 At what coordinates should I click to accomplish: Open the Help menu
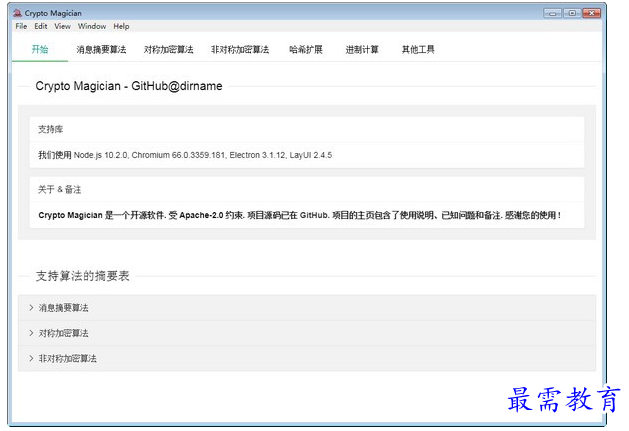coord(121,26)
